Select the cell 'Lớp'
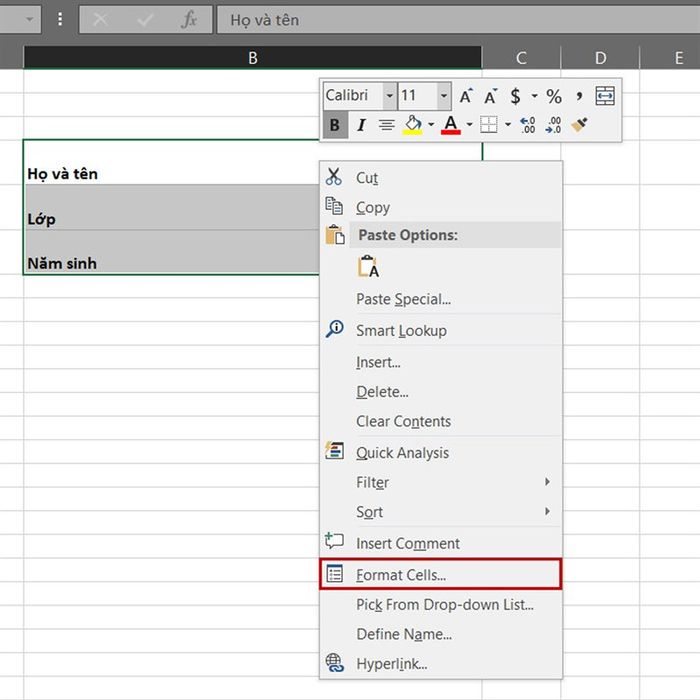700x700 pixels. pos(172,207)
